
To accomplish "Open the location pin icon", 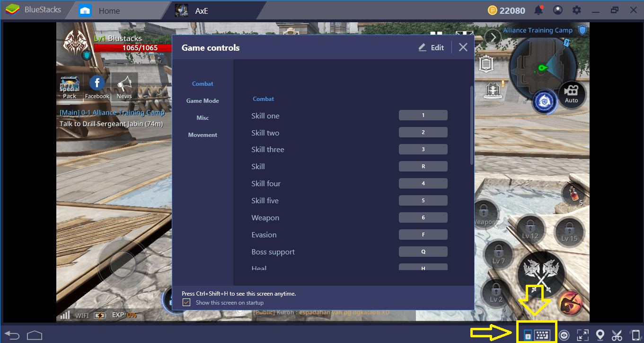I will pos(600,335).
